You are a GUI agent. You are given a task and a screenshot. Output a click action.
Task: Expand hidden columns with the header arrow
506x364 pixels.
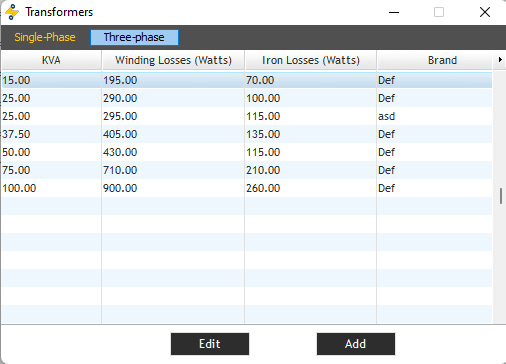500,60
